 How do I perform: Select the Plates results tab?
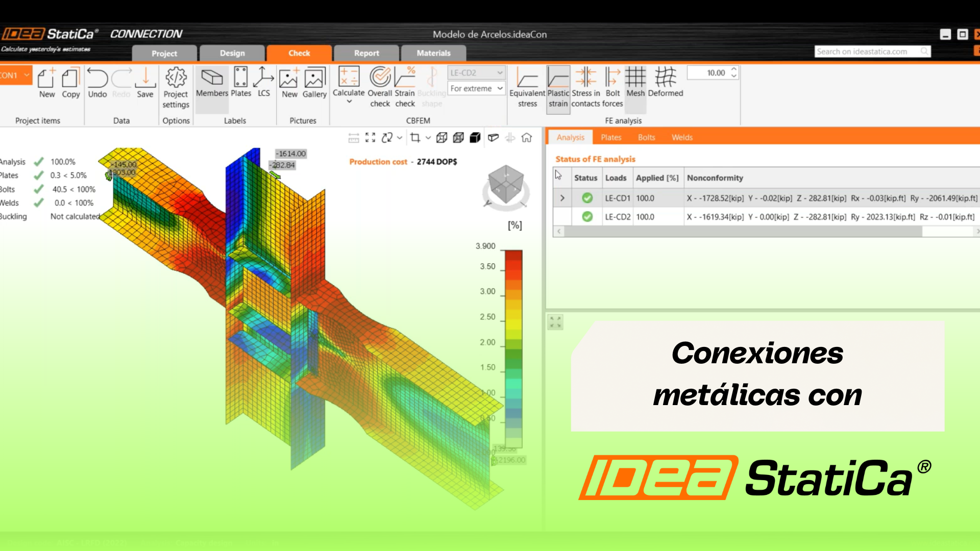pos(611,137)
